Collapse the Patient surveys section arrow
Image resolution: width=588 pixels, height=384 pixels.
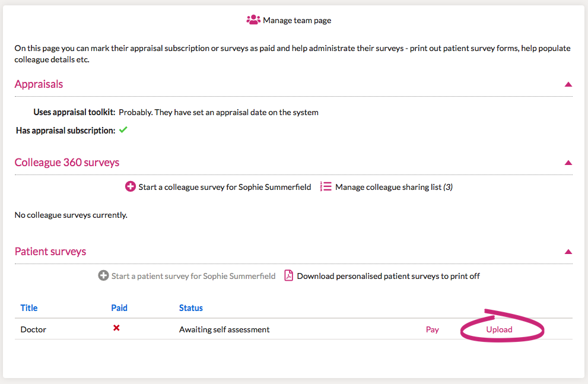568,252
